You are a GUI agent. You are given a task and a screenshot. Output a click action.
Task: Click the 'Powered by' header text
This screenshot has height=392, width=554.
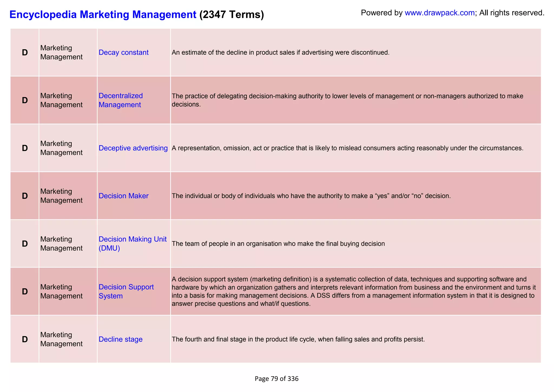coord(382,13)
